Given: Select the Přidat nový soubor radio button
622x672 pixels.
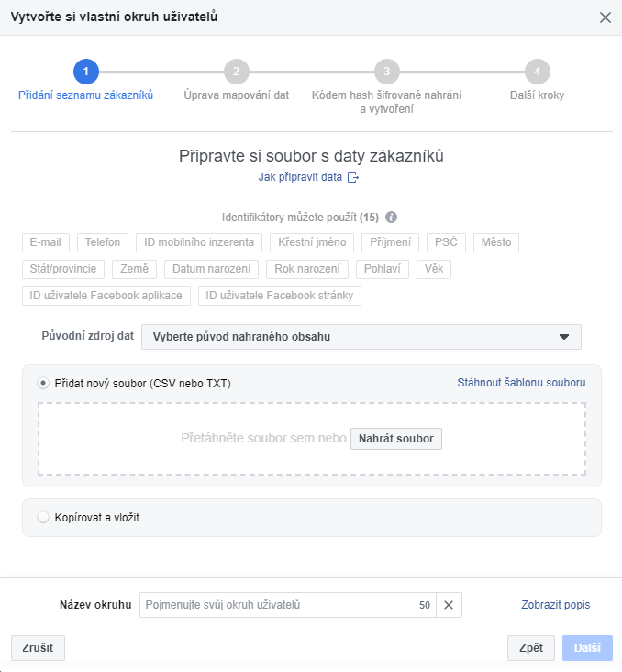Looking at the screenshot, I should pos(43,383).
